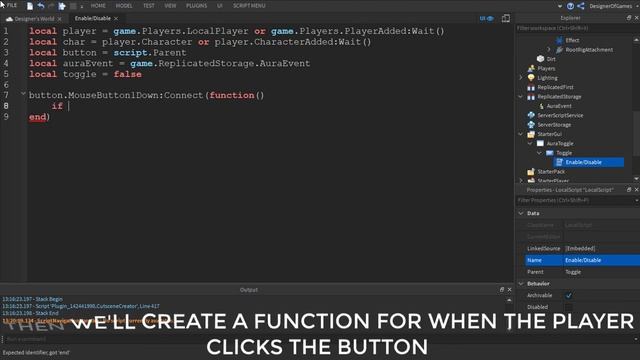
Task: Click the ServerStorage icon
Action: (x=531, y=124)
